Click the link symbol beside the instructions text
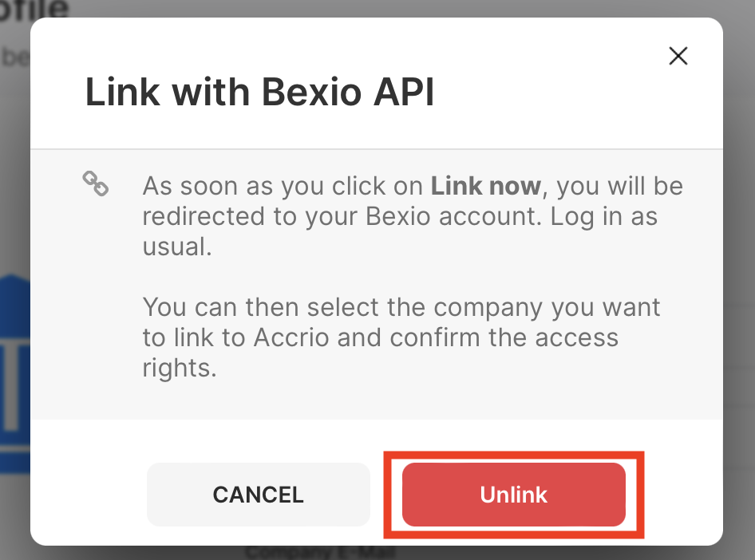 pos(95,183)
